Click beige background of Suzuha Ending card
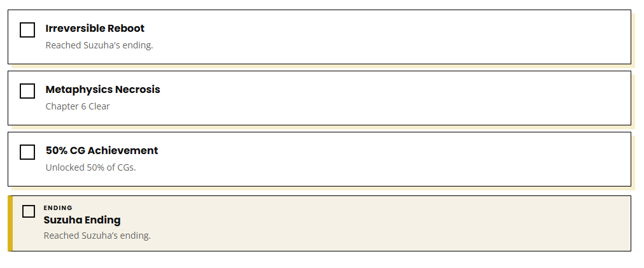Viewport: 644px width, 268px height. (x=390, y=223)
